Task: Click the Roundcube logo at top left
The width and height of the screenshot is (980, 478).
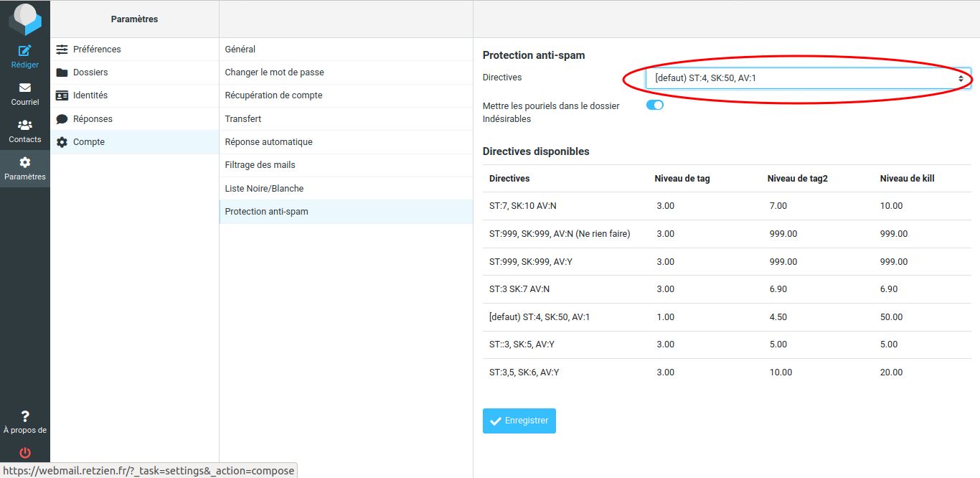Action: pos(25,19)
